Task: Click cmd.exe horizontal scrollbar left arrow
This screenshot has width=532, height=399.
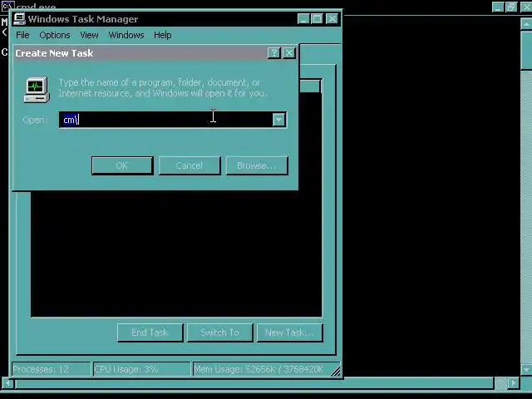Action: click(x=7, y=382)
